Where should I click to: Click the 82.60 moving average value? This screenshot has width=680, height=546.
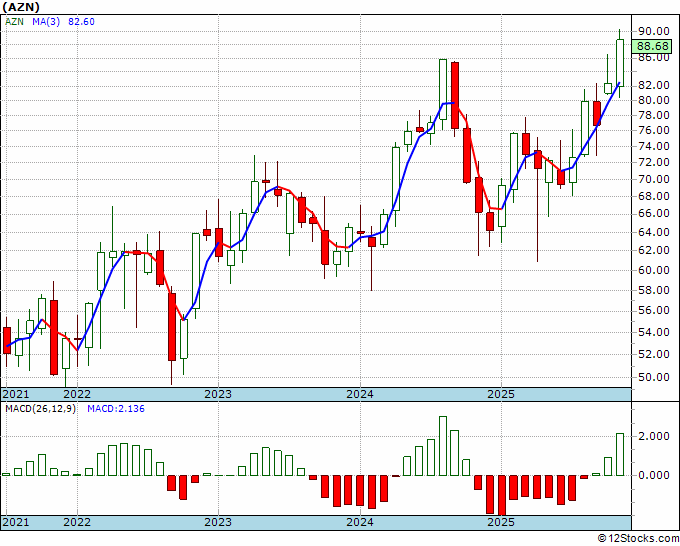81,22
